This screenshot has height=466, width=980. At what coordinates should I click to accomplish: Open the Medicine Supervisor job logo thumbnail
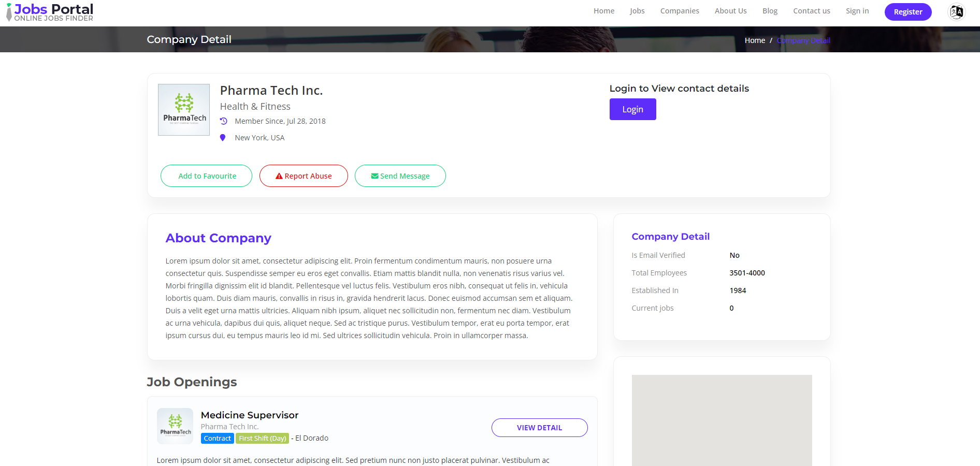175,426
